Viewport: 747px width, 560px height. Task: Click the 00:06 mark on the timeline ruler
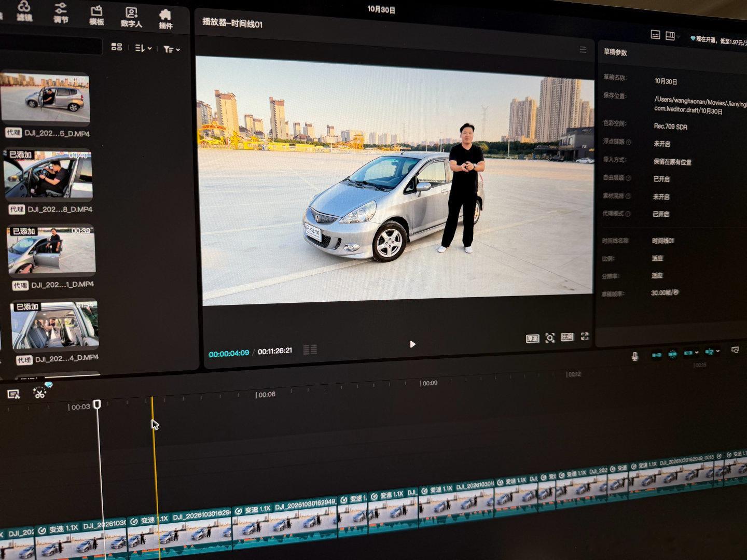tap(266, 395)
